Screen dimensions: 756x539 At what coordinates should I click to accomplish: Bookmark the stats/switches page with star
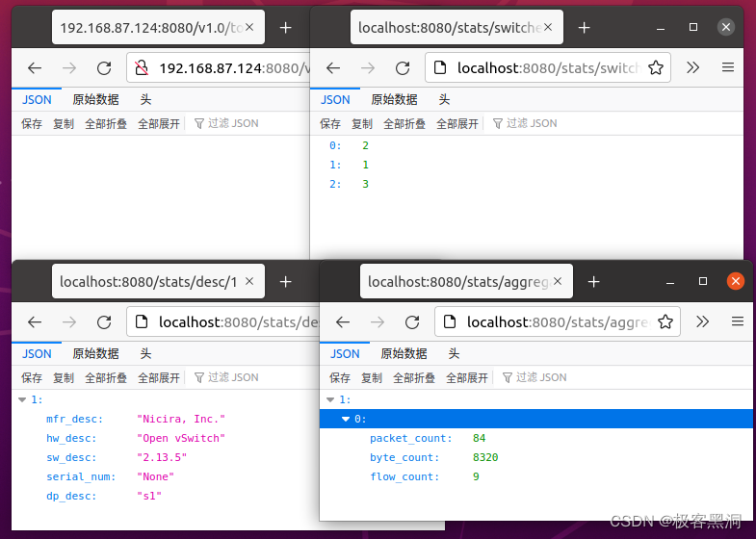pyautogui.click(x=656, y=68)
